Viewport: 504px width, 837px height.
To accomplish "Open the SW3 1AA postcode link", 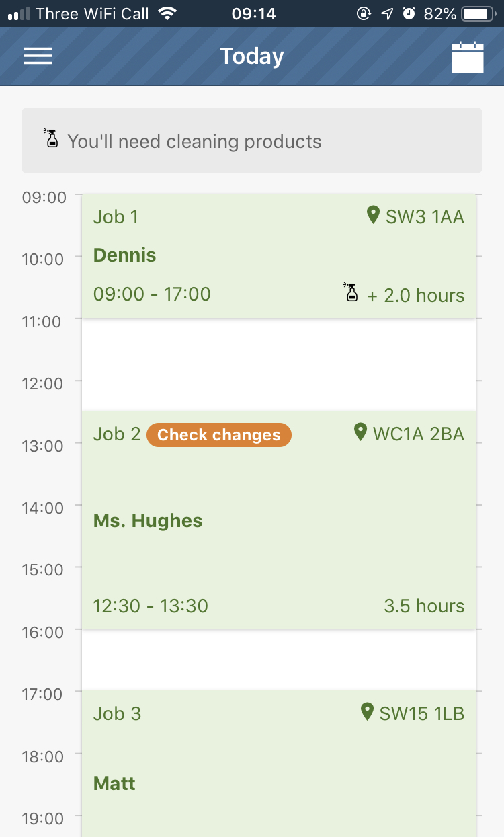I will (425, 216).
